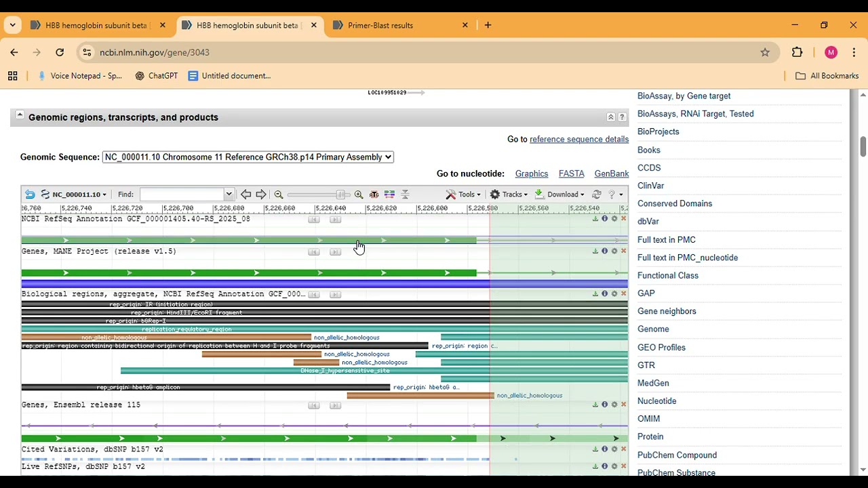
Task: Follow the reference sequence details link
Action: click(x=579, y=139)
